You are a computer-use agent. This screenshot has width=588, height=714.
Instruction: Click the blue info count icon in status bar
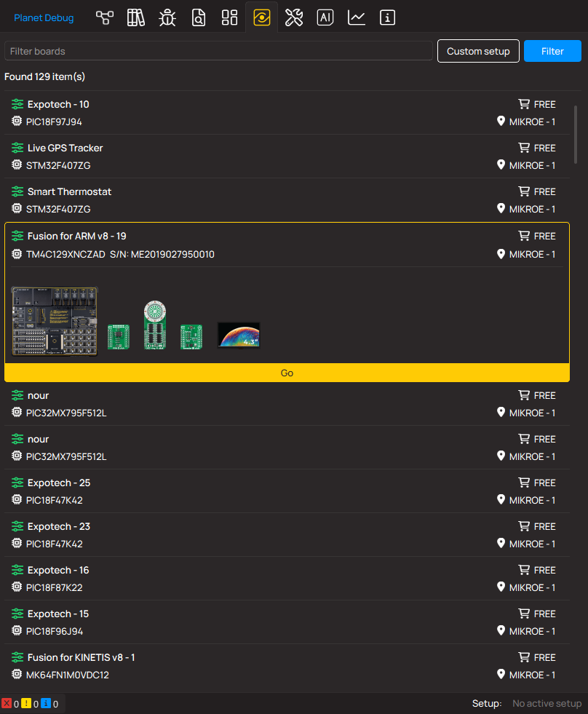(46, 704)
